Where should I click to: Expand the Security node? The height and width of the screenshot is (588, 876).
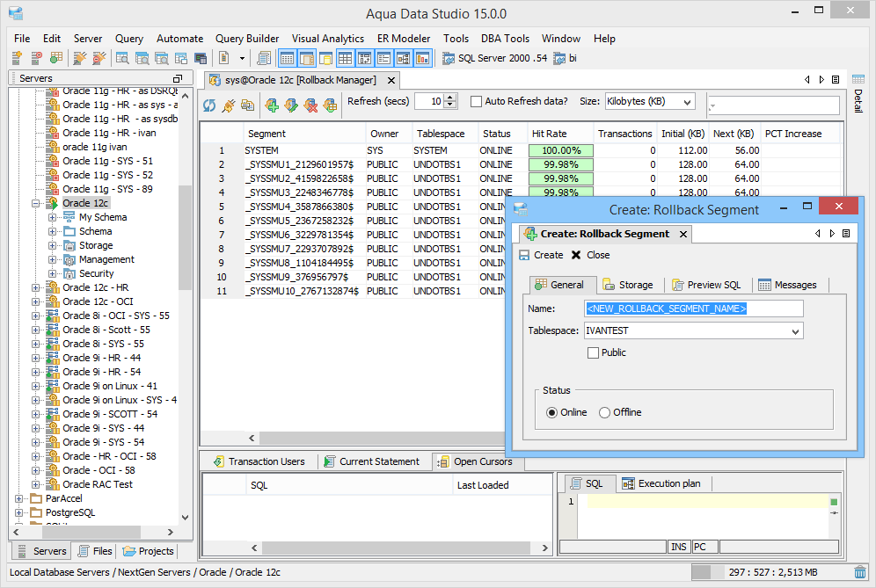(52, 273)
